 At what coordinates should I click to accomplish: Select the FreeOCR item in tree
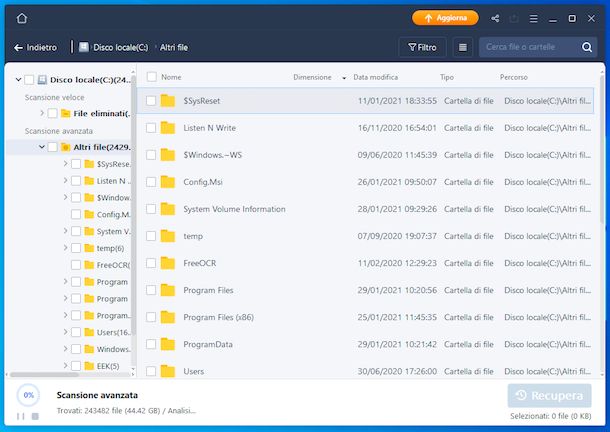coord(113,265)
